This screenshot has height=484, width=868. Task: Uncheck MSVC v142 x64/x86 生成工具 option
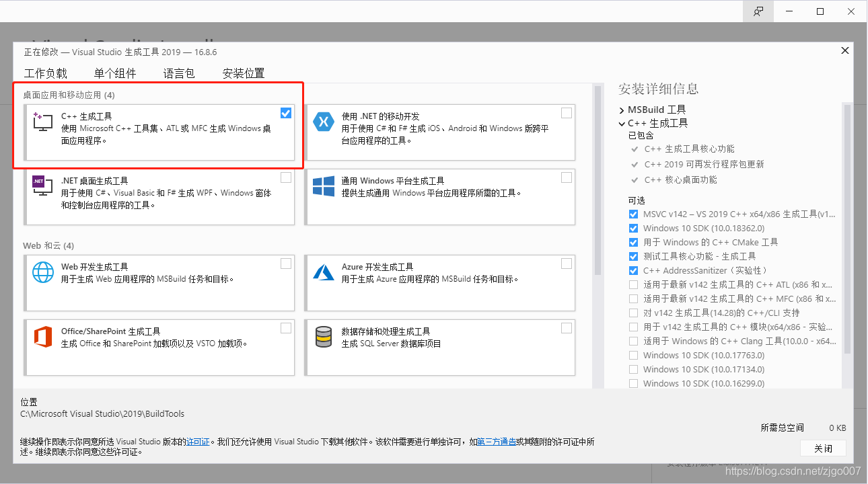633,214
